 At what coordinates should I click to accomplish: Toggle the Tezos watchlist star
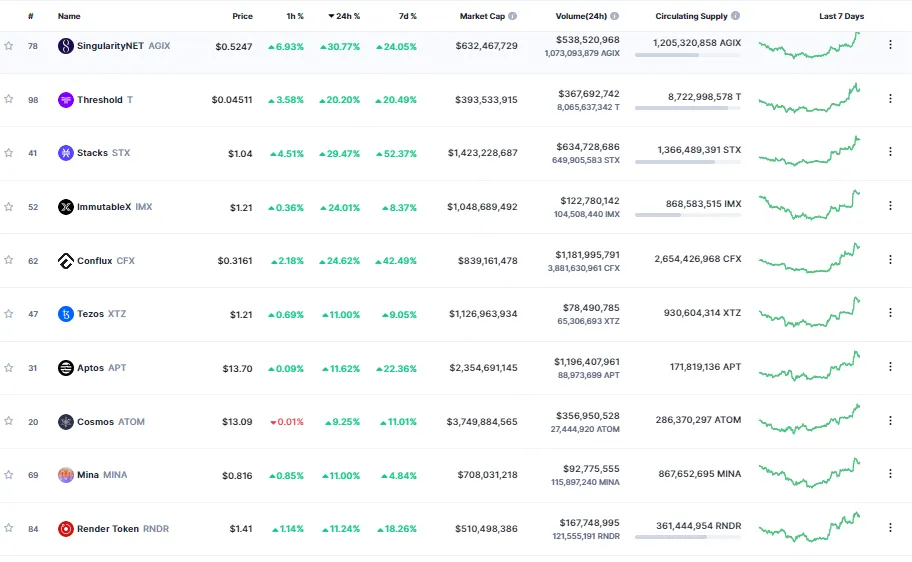point(9,314)
